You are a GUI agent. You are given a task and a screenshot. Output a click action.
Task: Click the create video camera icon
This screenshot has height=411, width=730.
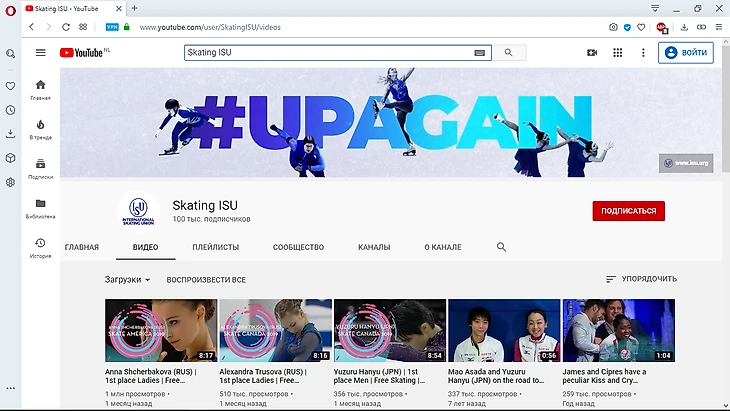[592, 53]
